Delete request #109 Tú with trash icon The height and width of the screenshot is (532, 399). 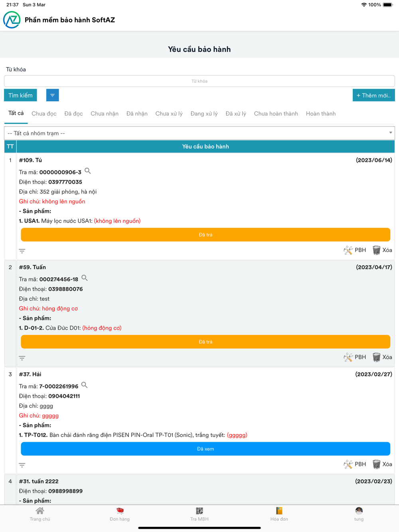click(382, 250)
